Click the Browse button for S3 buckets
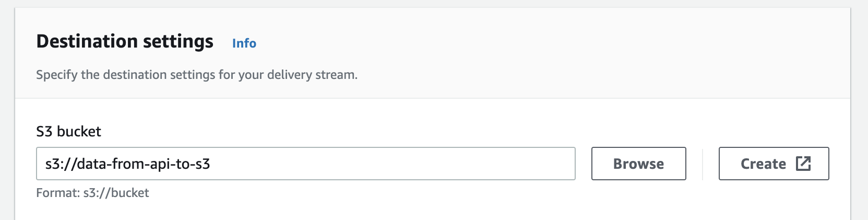 [638, 164]
